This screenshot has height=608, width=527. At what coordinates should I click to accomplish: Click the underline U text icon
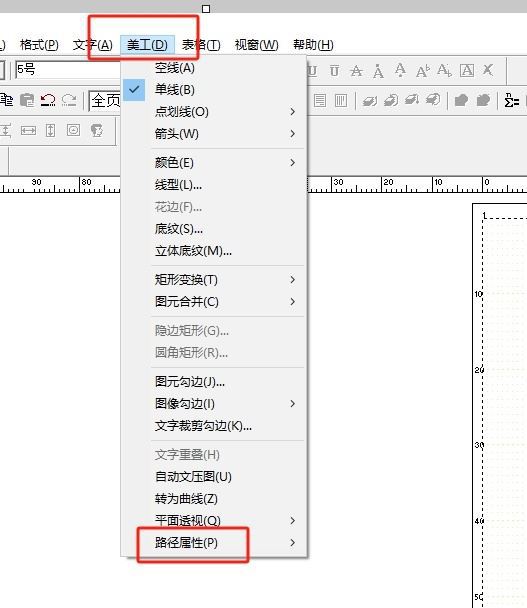click(313, 71)
